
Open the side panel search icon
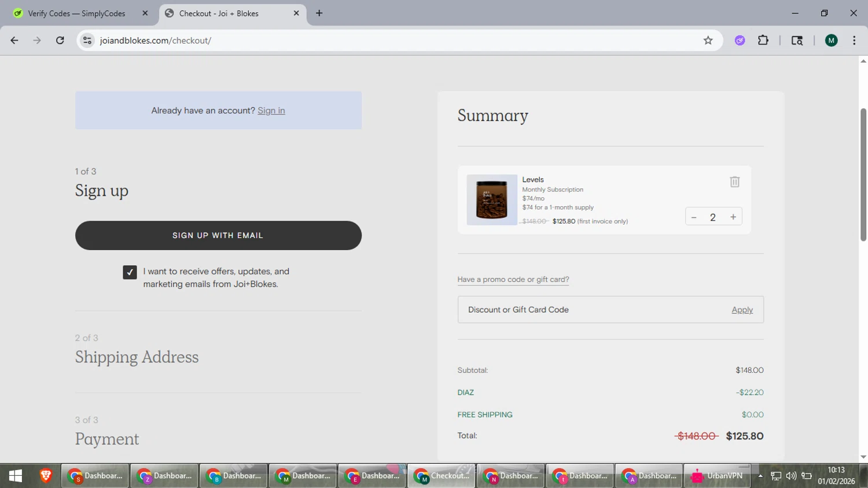click(797, 41)
